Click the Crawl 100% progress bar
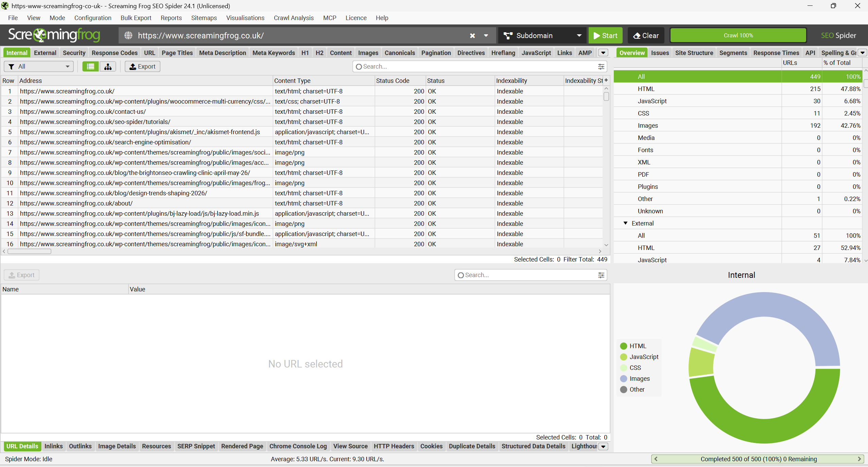Screen dimensions: 868x467 pos(738,35)
